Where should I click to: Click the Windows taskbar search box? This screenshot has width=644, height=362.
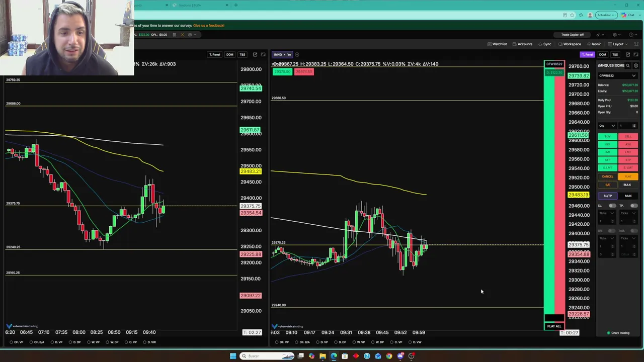(267, 356)
